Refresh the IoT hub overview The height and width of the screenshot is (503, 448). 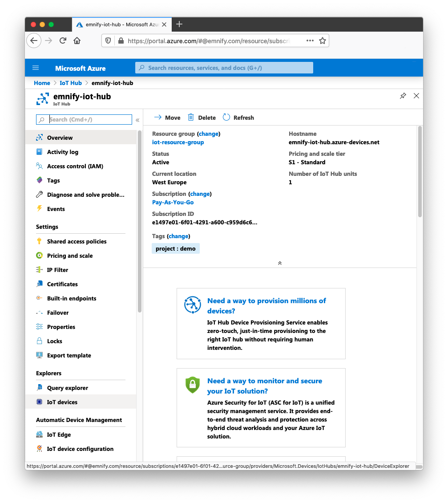point(238,118)
